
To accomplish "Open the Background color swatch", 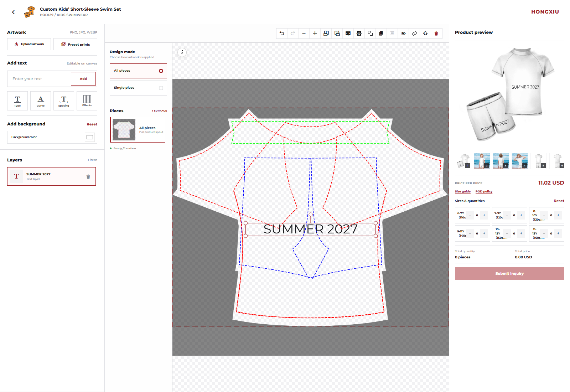I will click(90, 137).
